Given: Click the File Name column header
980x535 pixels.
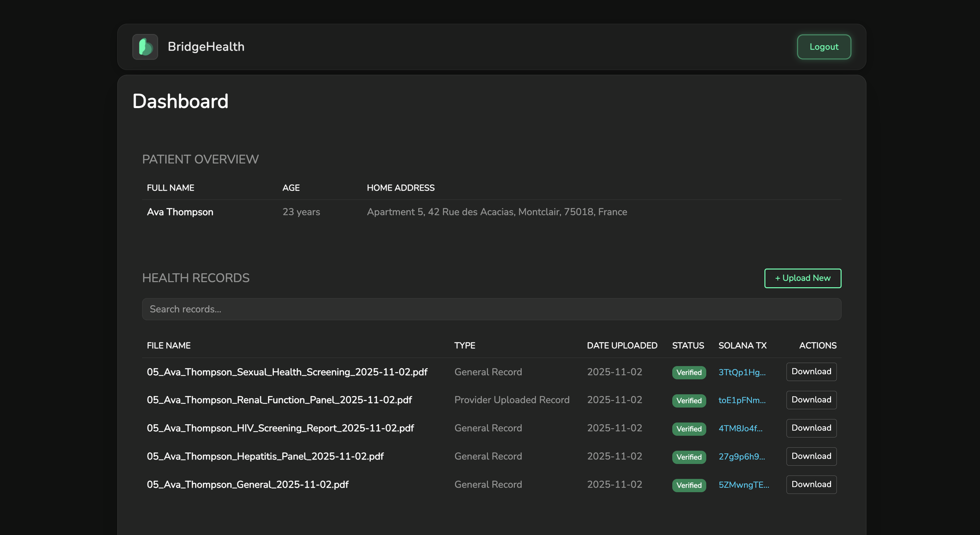Looking at the screenshot, I should [169, 345].
